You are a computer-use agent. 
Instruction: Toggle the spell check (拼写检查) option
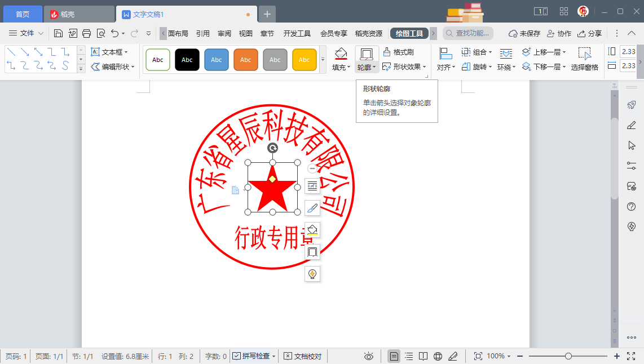point(253,356)
